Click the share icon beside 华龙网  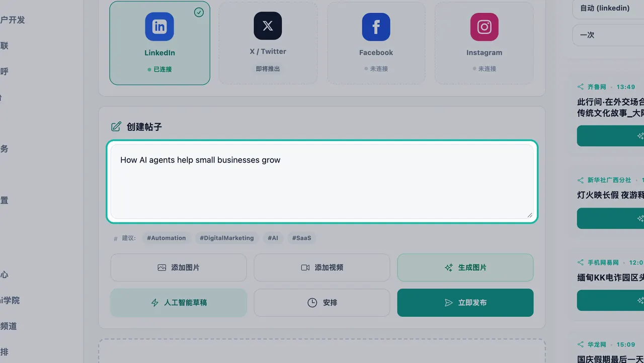[581, 344]
